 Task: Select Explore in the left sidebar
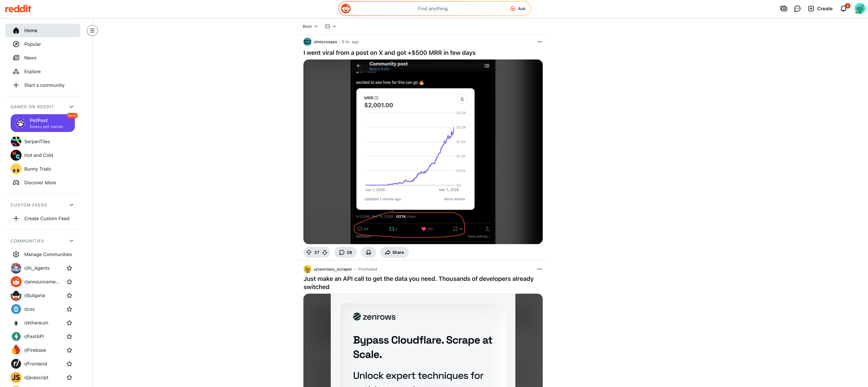click(x=32, y=71)
